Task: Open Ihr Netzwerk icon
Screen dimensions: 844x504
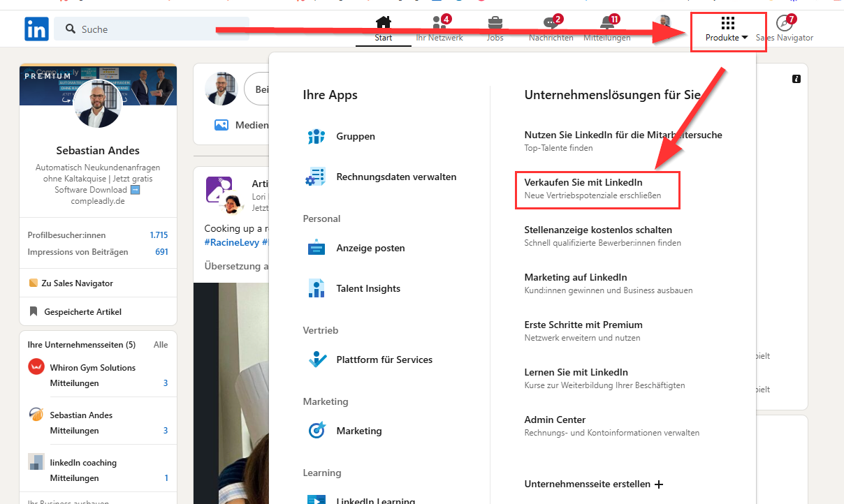Action: [x=439, y=23]
